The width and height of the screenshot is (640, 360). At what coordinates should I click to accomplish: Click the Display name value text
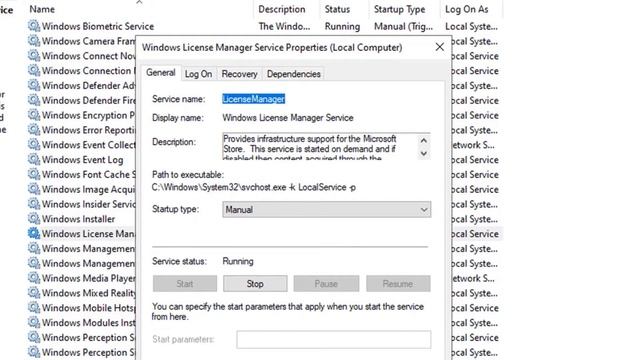[x=288, y=118]
